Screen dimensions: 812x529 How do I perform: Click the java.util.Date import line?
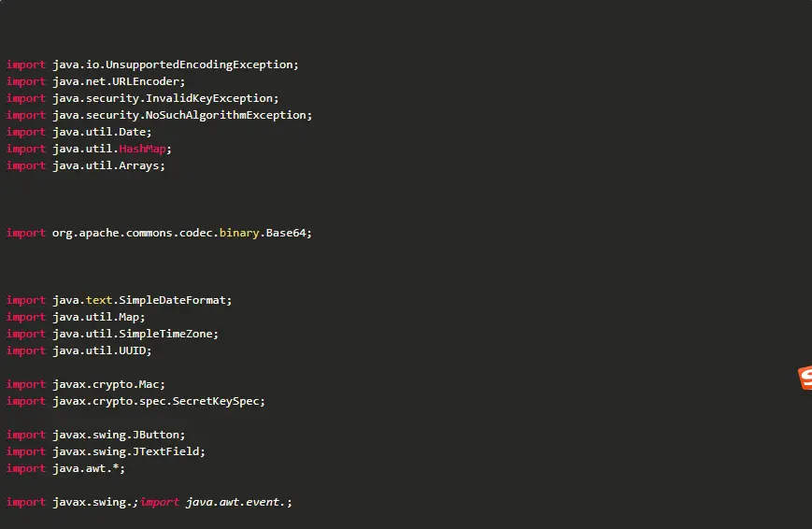78,132
